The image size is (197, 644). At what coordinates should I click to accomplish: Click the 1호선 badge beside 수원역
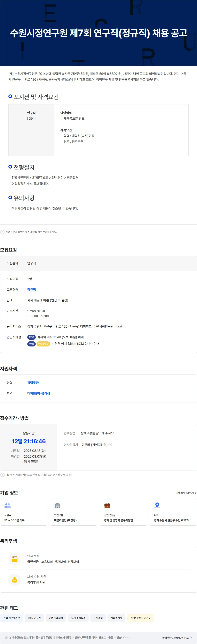pyautogui.click(x=31, y=344)
